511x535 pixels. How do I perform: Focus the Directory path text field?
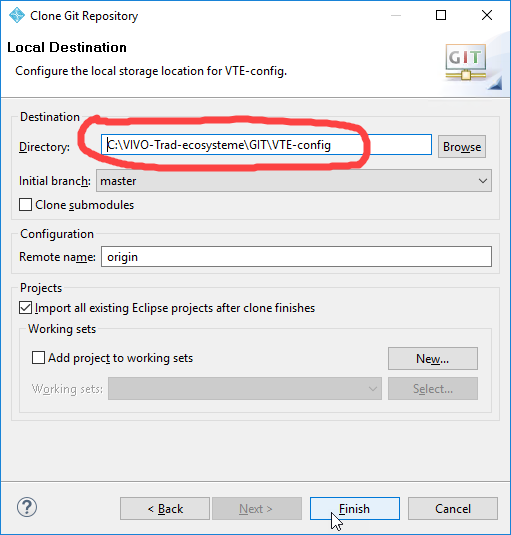[266, 145]
